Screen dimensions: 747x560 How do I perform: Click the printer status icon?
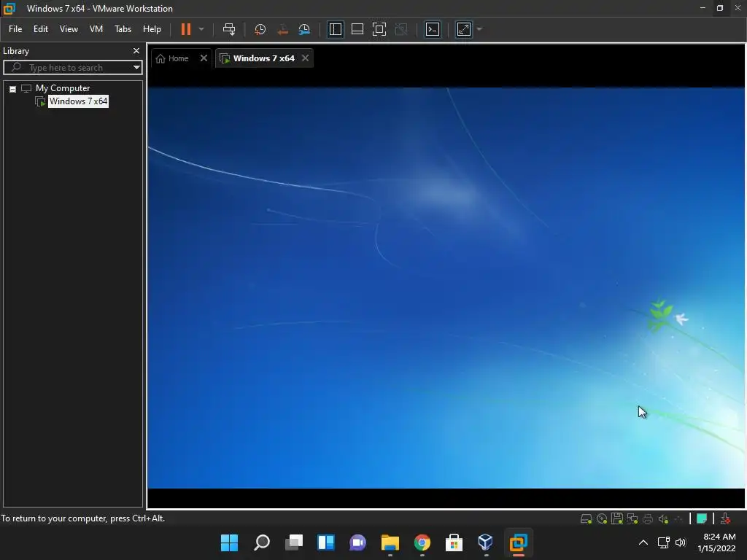648,519
